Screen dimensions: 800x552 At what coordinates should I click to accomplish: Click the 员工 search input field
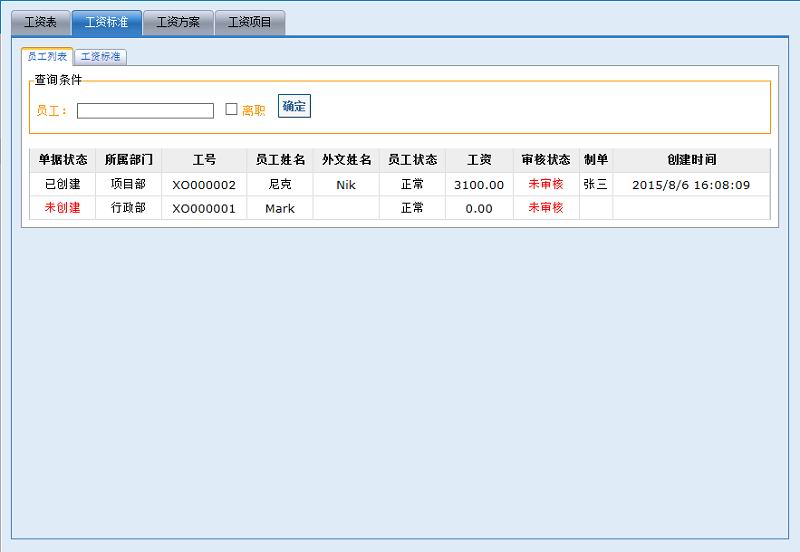click(x=145, y=111)
